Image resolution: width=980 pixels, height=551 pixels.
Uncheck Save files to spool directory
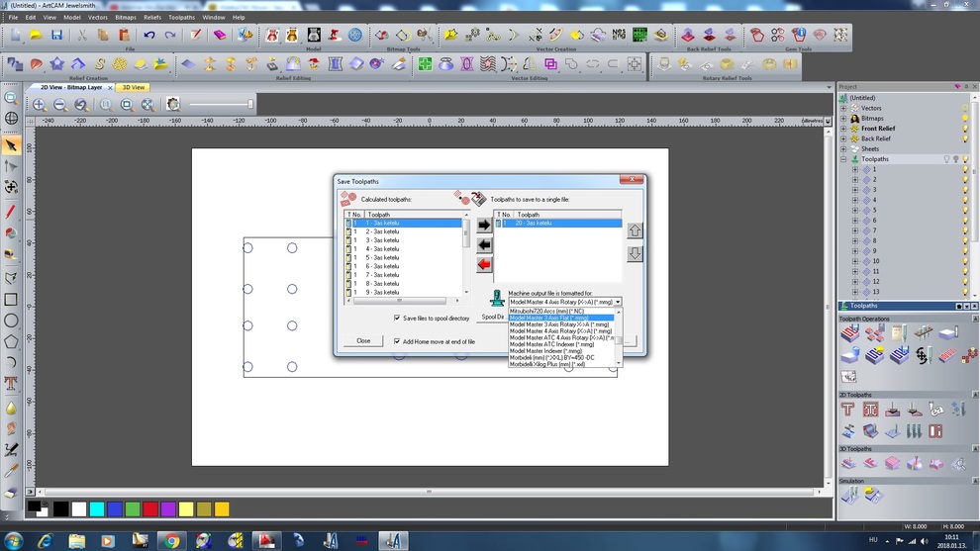[x=398, y=318]
